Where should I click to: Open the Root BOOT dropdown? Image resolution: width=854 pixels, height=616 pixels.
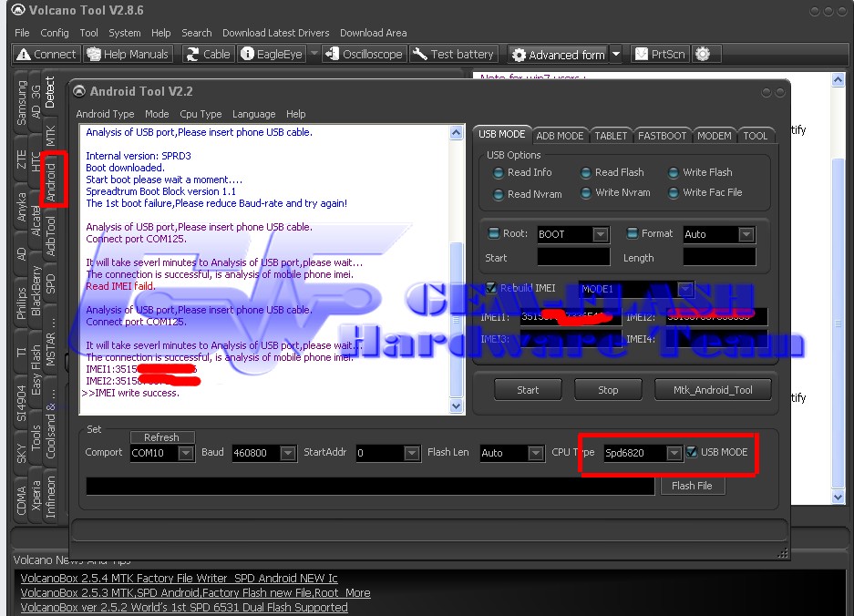(601, 234)
